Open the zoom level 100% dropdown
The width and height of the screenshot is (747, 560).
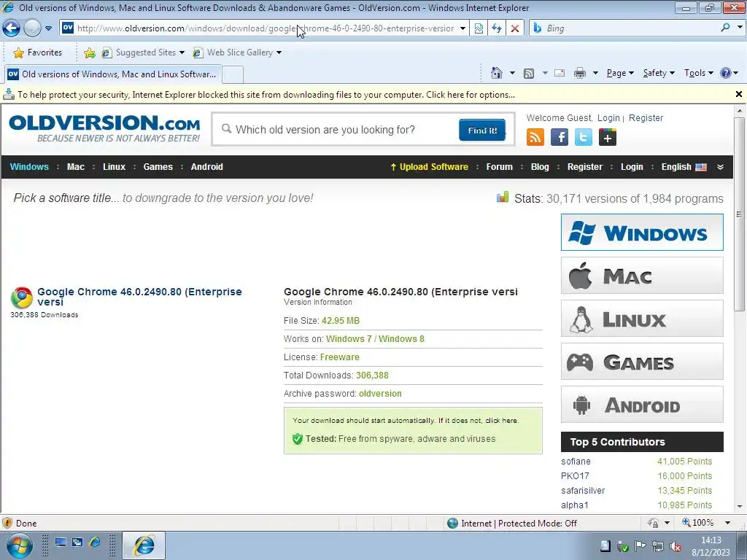[x=727, y=523]
